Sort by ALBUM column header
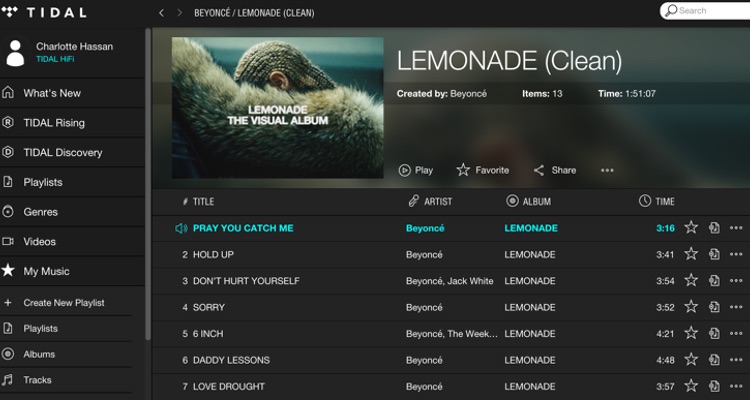Viewport: 750px width, 400px height. (529, 202)
